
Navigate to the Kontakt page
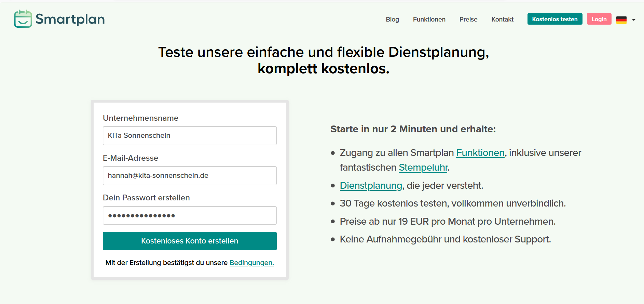(502, 19)
